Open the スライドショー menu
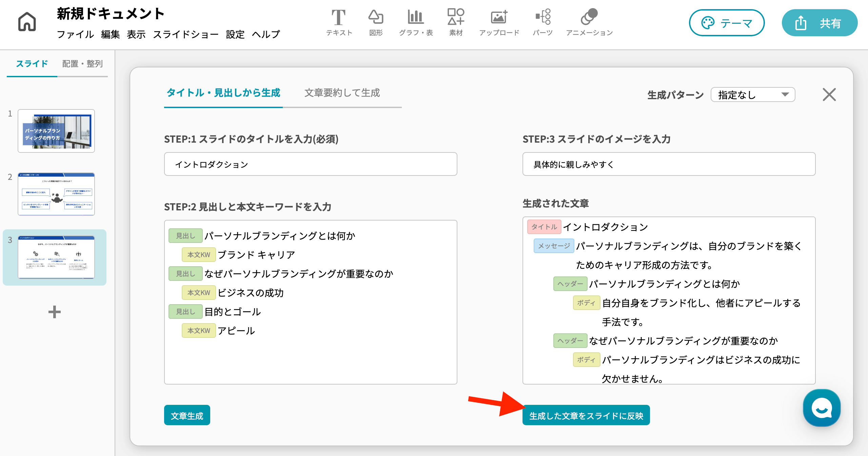Image resolution: width=868 pixels, height=456 pixels. pos(186,34)
